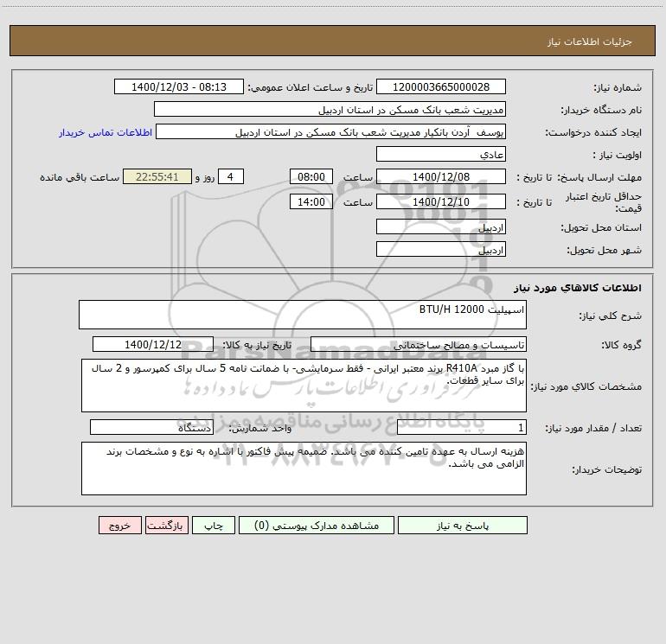Click the label نام دستگاه خریدار
This screenshot has width=666, height=644.
(601, 110)
